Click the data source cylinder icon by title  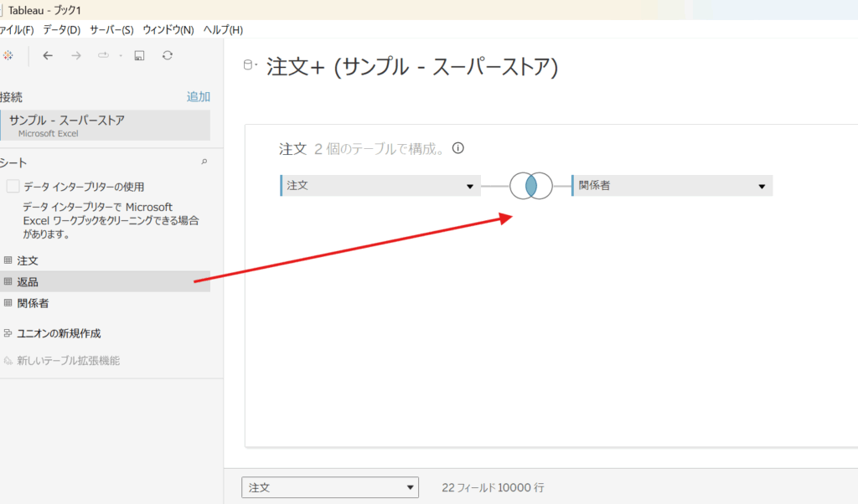point(249,67)
